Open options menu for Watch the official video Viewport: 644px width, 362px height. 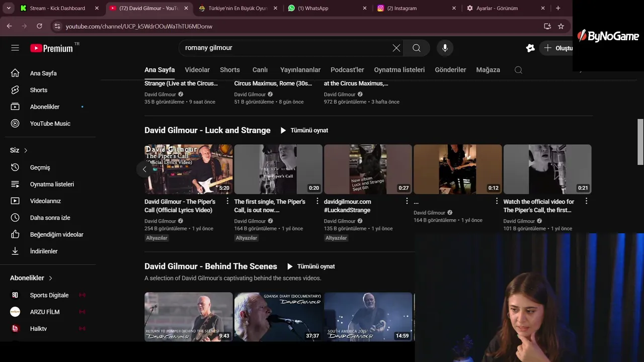tap(586, 201)
